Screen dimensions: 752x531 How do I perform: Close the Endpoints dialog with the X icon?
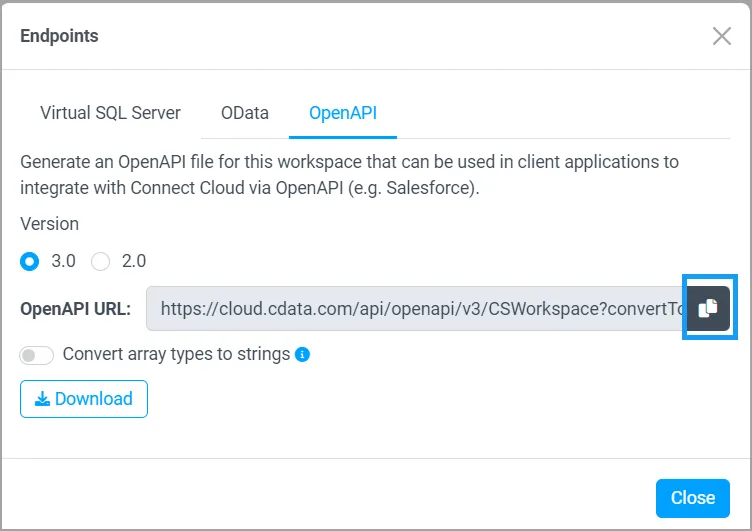721,36
